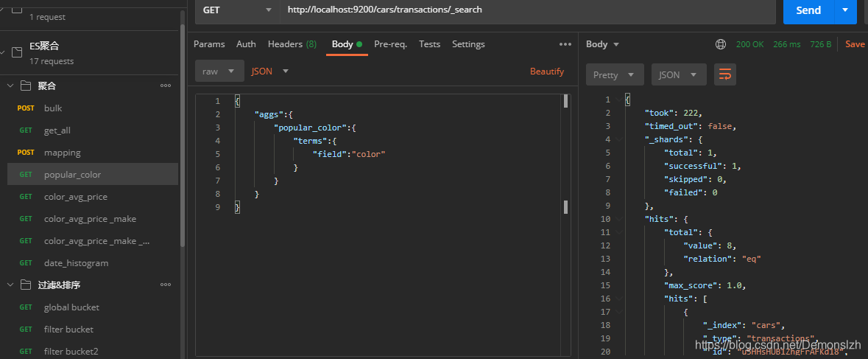Select the popular_color request
The width and height of the screenshot is (868, 359).
point(93,175)
